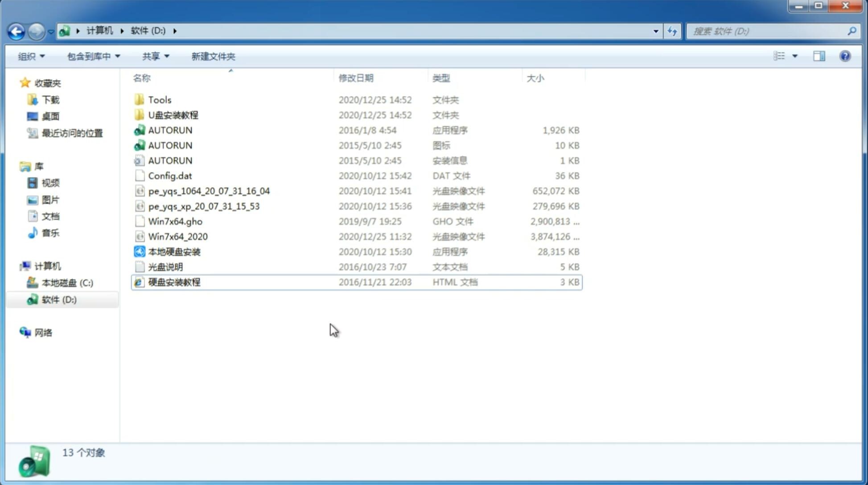Image resolution: width=868 pixels, height=485 pixels.
Task: Open Win7x64_2020 disc image file
Action: [177, 237]
